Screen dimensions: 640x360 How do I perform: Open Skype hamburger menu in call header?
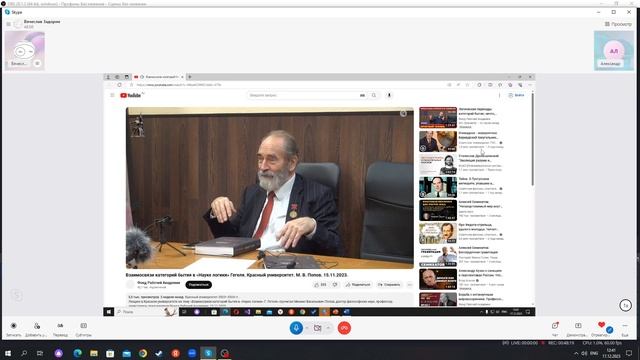pyautogui.click(x=8, y=24)
